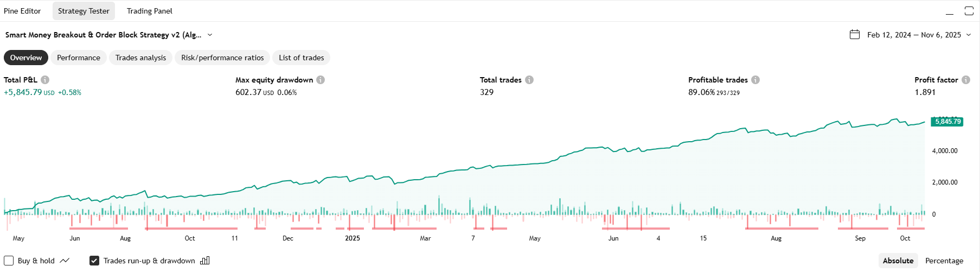Screen dimensions: 980x272
Task: Switch equity display to Percentage
Action: point(944,261)
